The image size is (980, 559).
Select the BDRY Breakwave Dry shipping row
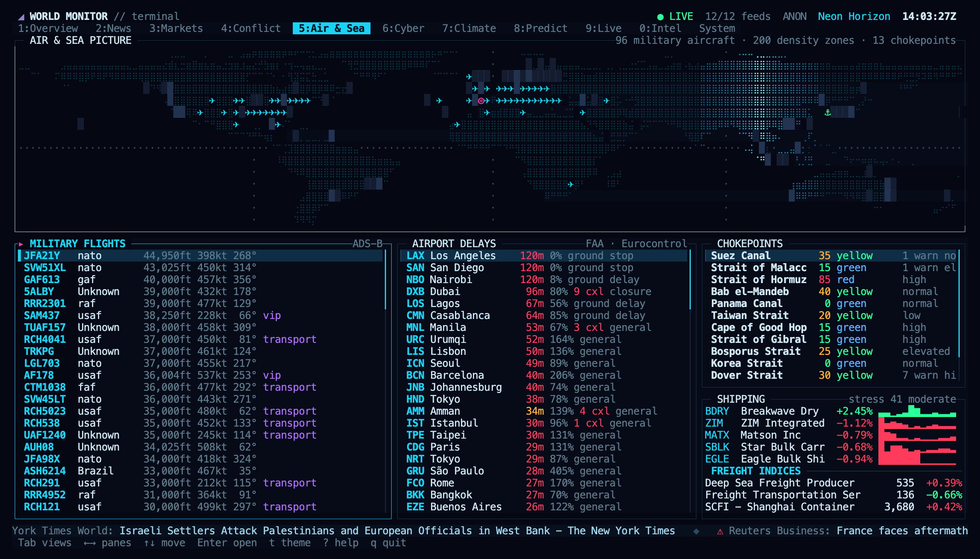tap(831, 411)
